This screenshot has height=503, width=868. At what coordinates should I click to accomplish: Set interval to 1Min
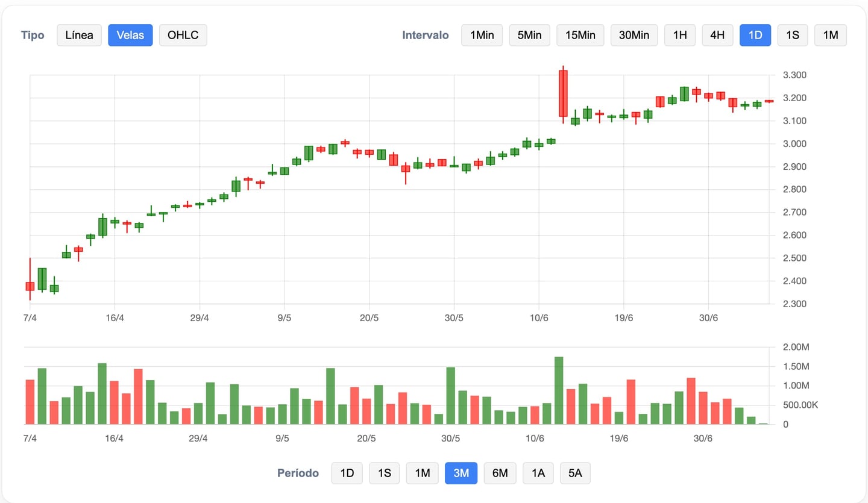tap(482, 35)
